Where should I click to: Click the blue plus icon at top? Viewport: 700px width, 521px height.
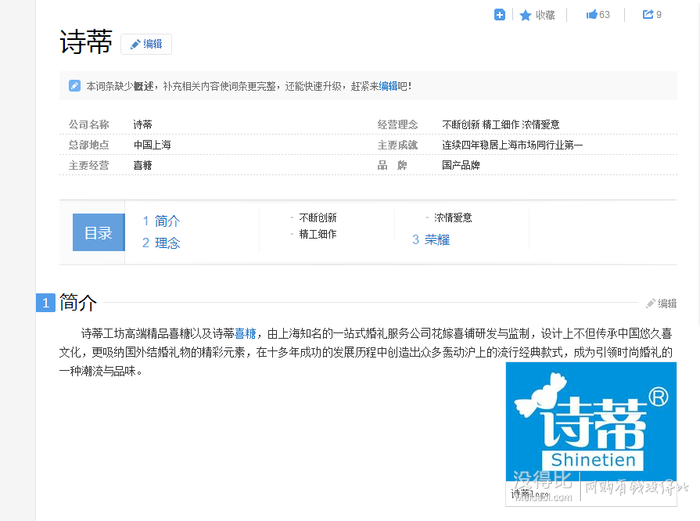tap(500, 15)
